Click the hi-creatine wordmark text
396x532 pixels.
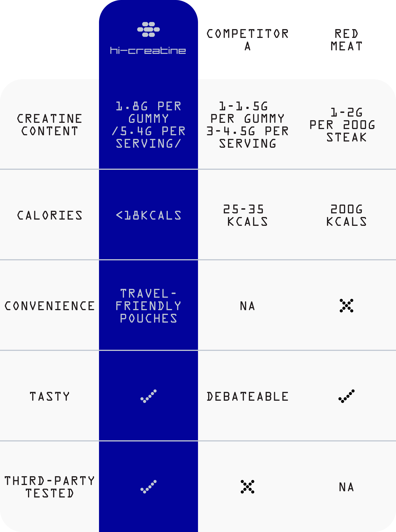click(x=148, y=51)
